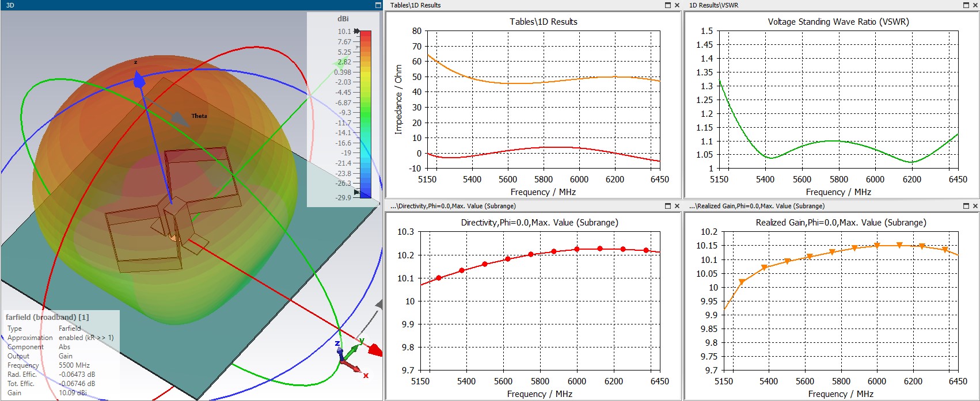Select the 3D panel title bar label

tap(10, 5)
